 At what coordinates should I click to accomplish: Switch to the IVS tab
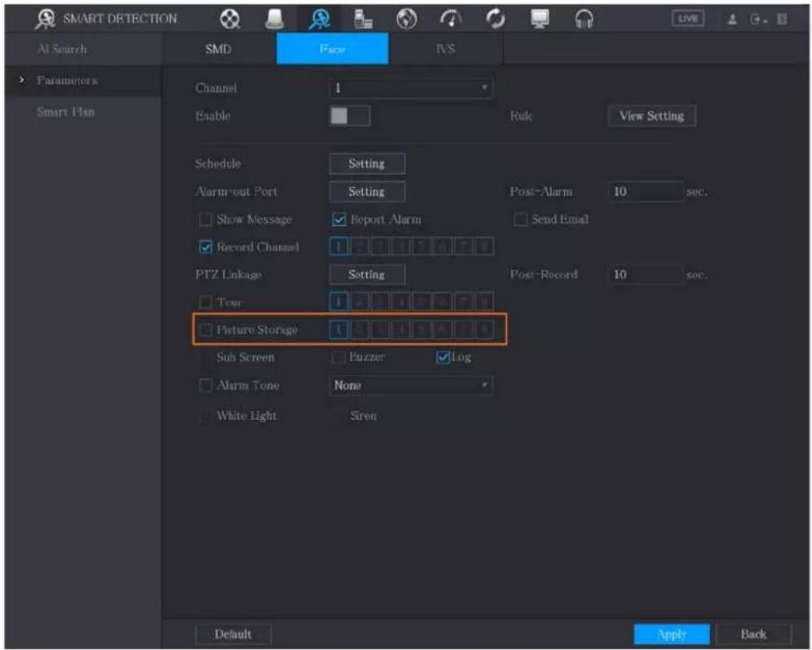445,49
